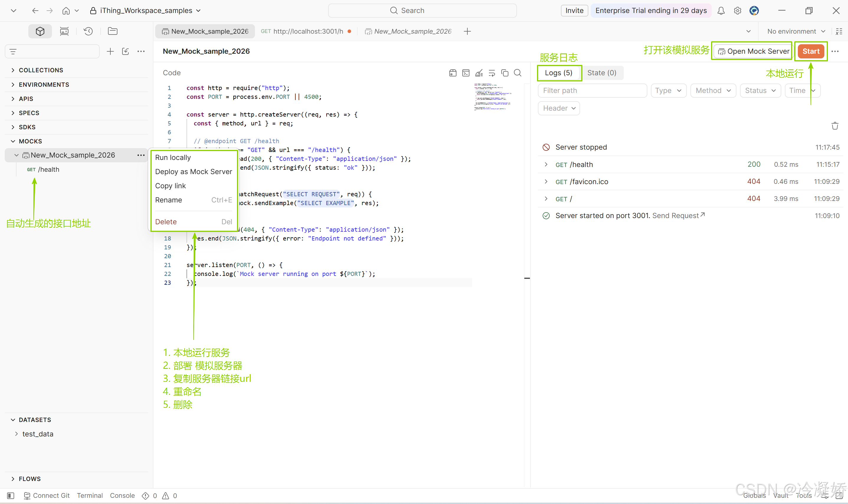Click the Home icon

(66, 11)
